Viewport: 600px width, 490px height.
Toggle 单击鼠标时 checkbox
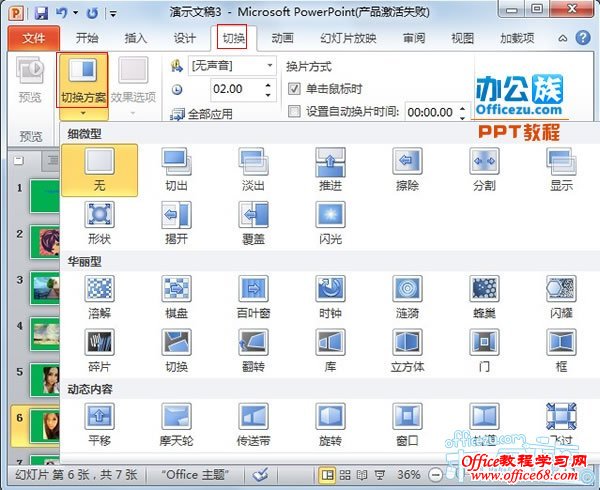294,89
